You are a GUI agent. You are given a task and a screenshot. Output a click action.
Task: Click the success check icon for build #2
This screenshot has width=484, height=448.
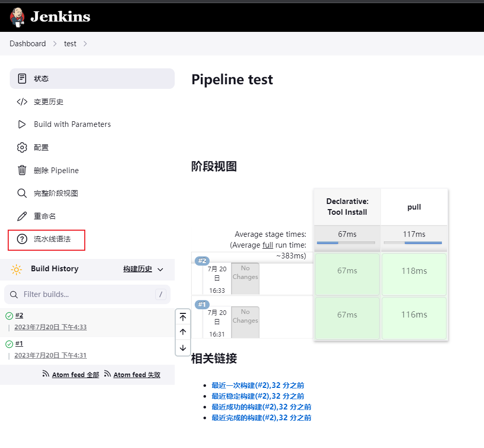(9, 315)
